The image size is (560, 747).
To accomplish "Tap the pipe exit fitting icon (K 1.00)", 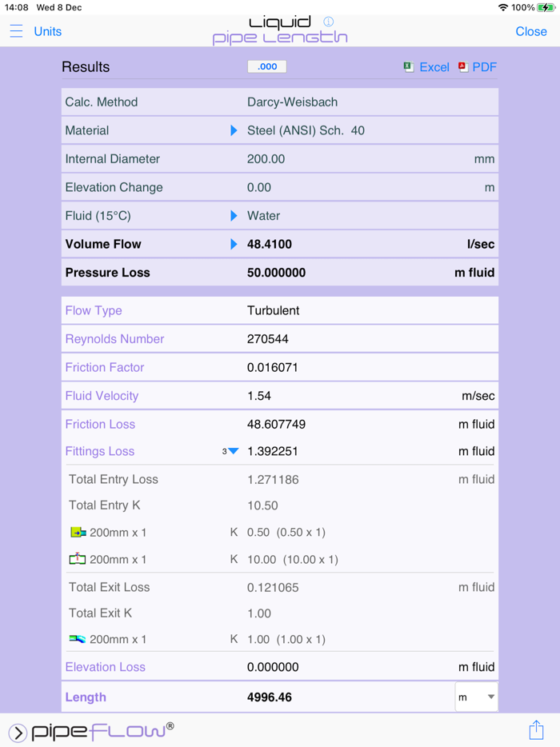I will tap(78, 639).
